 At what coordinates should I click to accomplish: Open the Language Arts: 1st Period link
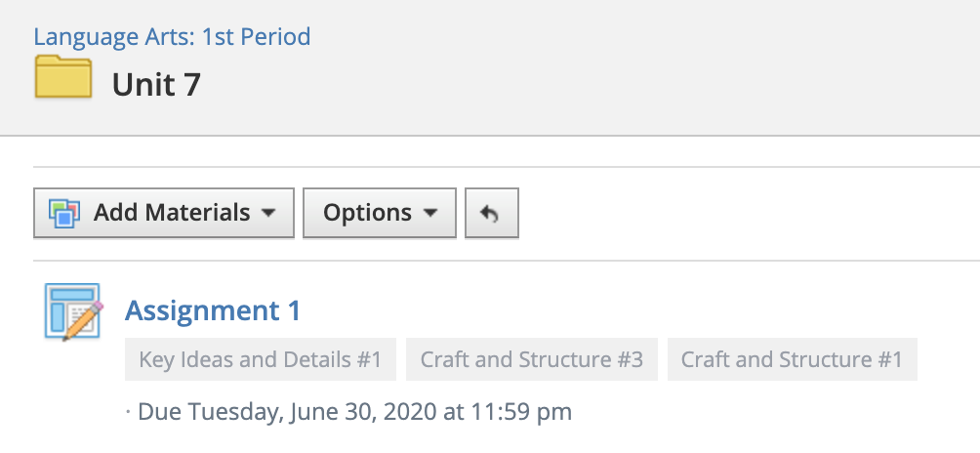172,37
